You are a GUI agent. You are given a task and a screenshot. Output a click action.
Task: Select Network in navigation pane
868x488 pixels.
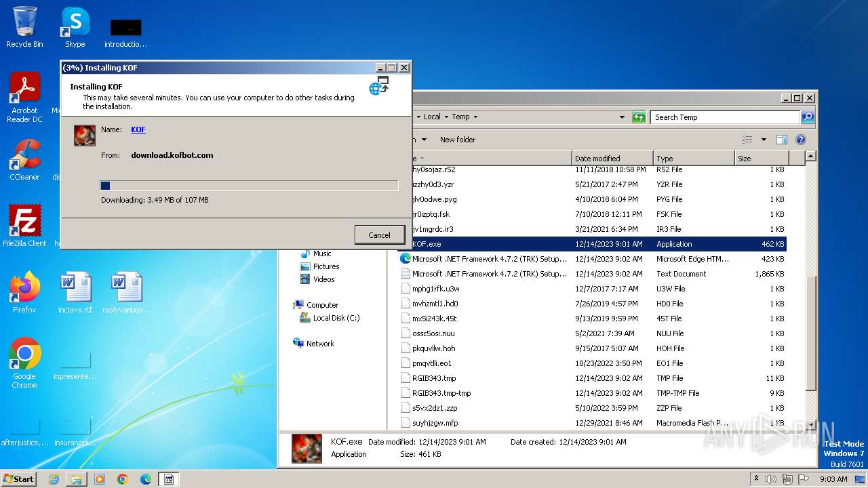point(314,344)
